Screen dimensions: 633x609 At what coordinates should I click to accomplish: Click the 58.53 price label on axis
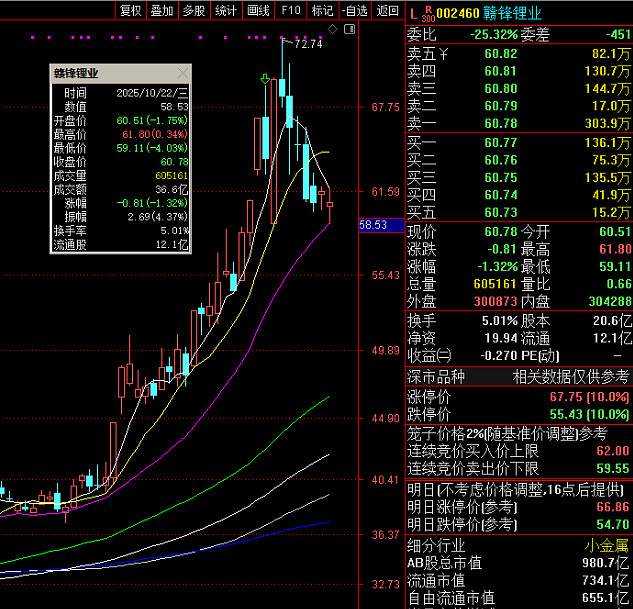373,226
